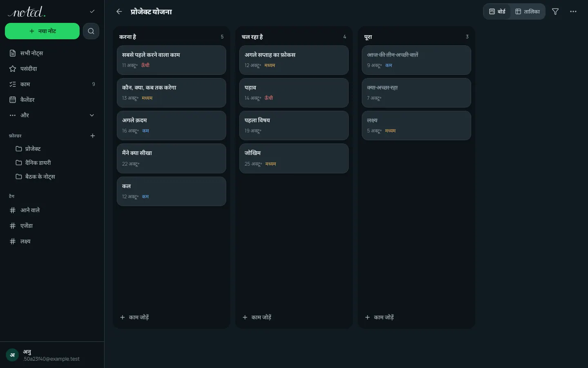Open दैनिक डायरी folder
Screen dimensions: 588x368
tap(55, 163)
